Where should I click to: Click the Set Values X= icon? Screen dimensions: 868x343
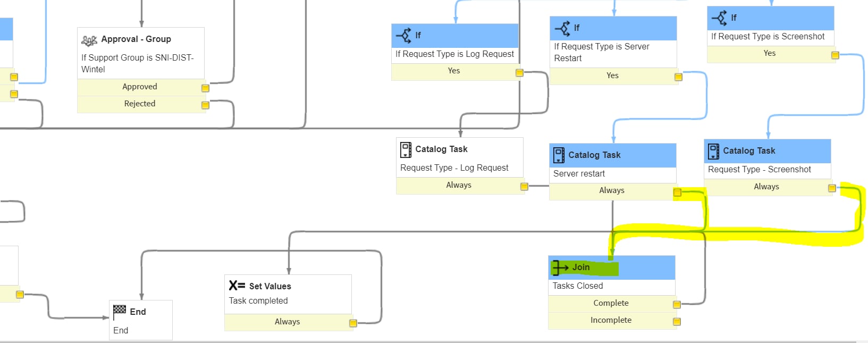pos(237,286)
